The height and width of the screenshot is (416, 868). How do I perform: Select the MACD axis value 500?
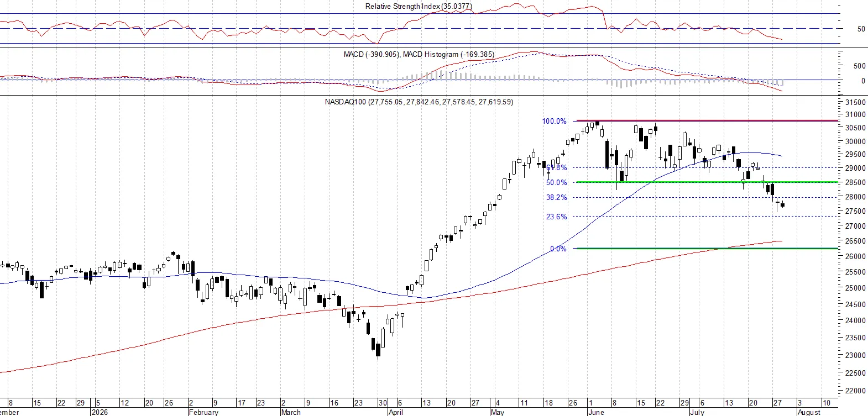859,66
